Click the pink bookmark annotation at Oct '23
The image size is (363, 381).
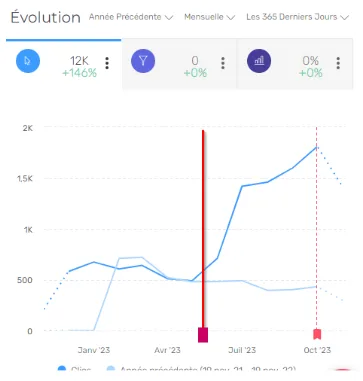tap(317, 334)
